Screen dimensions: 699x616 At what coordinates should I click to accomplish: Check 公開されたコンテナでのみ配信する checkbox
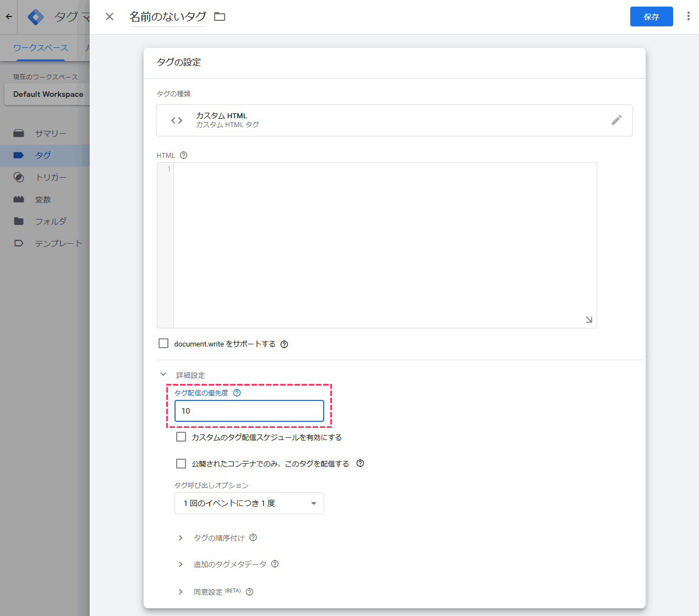[x=181, y=463]
